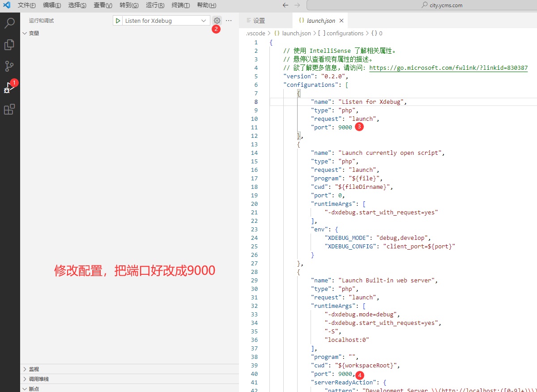Viewport: 537px width, 392px height.
Task: Open the 转到(G) menu
Action: click(x=129, y=5)
